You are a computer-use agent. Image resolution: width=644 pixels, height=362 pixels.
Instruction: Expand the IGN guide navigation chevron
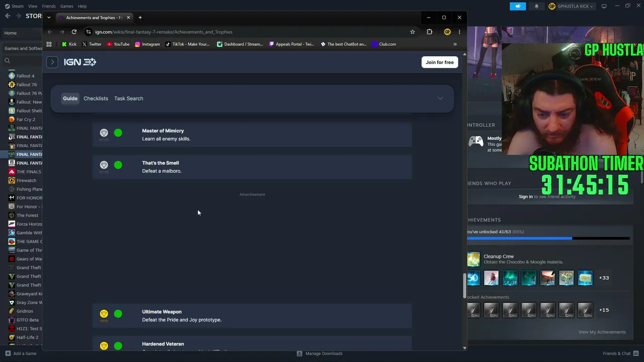click(440, 99)
